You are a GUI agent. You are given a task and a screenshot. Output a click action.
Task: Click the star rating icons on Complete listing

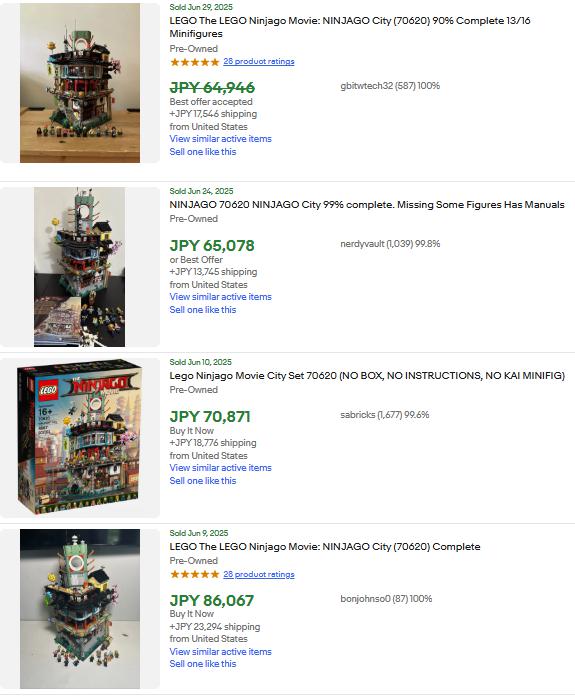pos(194,574)
